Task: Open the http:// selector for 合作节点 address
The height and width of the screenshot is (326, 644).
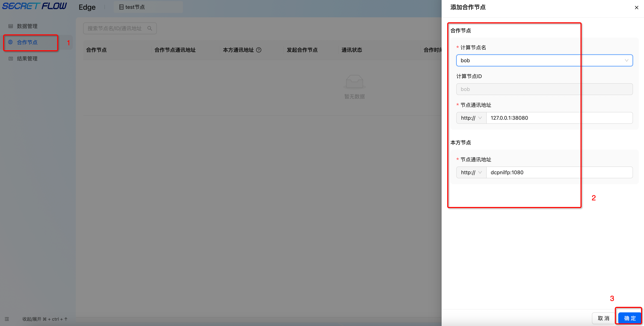Action: tap(471, 118)
